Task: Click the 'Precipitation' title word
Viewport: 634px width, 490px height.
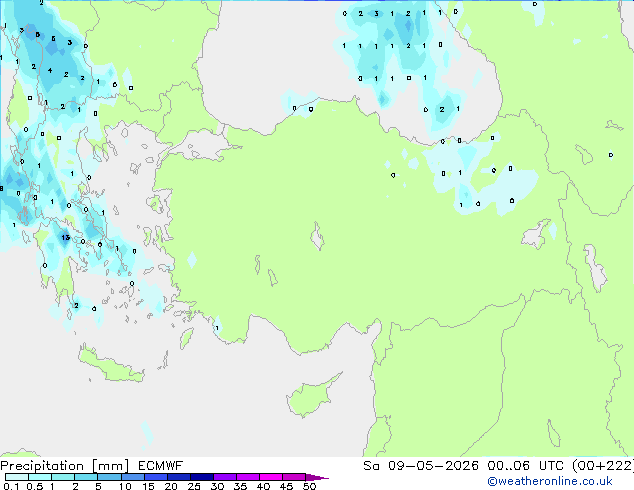Action: (42, 466)
